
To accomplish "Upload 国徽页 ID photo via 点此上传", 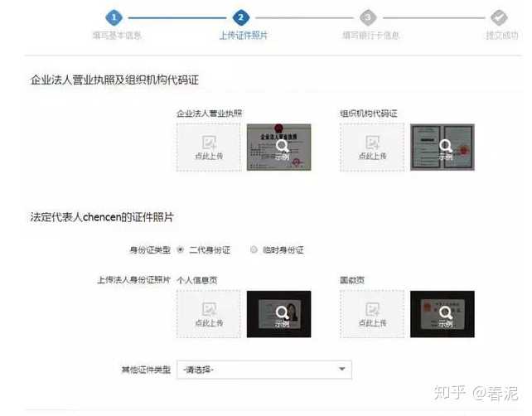I will pos(372,314).
